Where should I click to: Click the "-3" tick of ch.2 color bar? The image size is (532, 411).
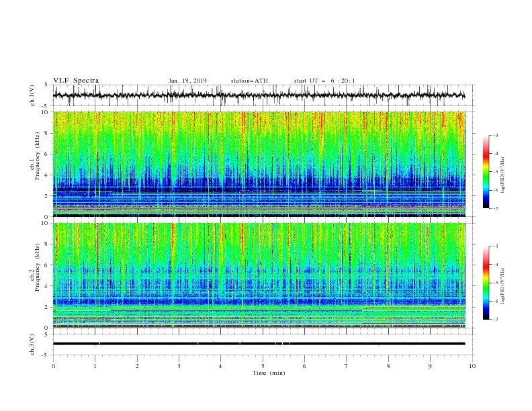(496, 246)
